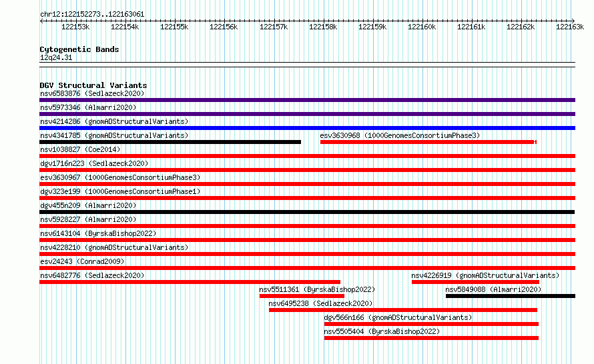Click the red bar below nsv1038827

pyautogui.click(x=307, y=156)
